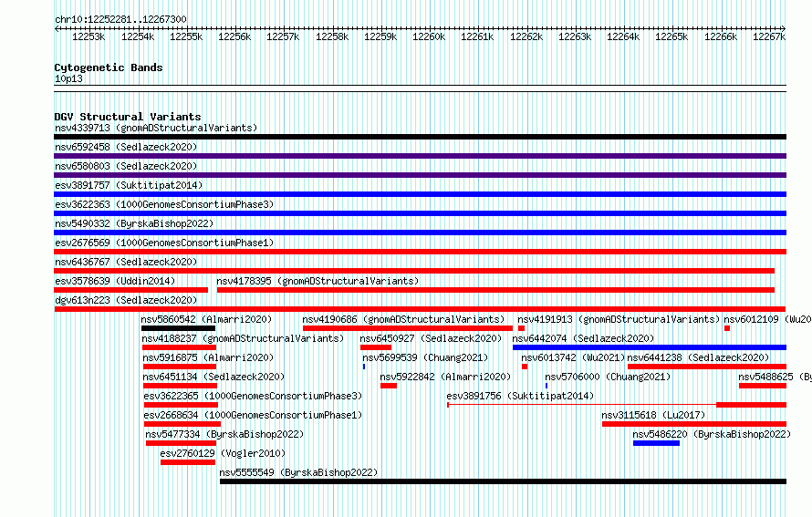Click the red nsv3115618 variant bar
The width and height of the screenshot is (812, 517).
694,424
